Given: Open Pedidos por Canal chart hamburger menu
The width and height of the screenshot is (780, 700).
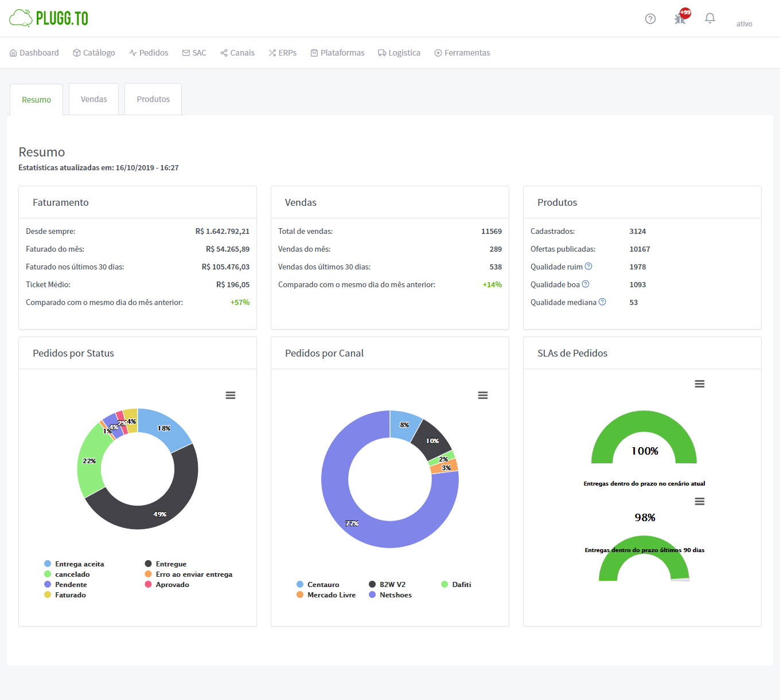Looking at the screenshot, I should tap(483, 396).
